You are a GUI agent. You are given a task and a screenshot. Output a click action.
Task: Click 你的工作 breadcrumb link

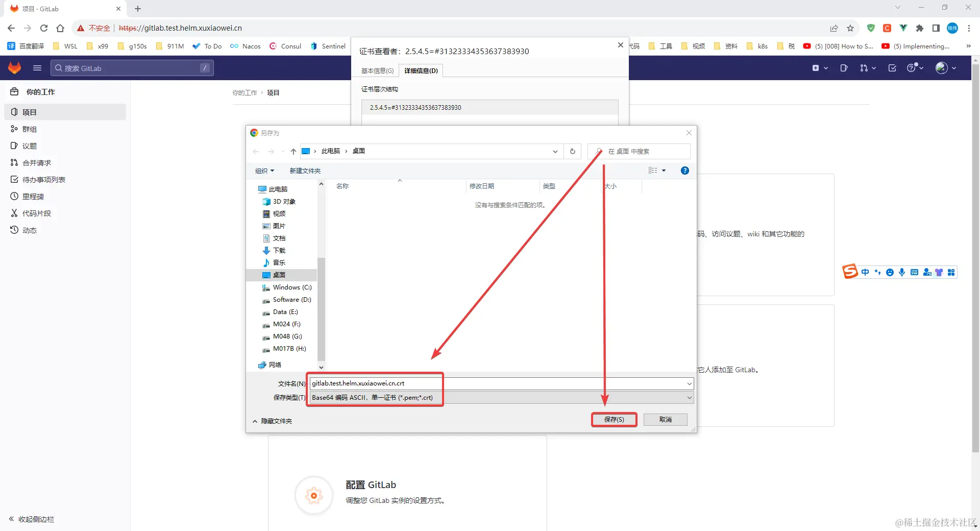pyautogui.click(x=244, y=93)
